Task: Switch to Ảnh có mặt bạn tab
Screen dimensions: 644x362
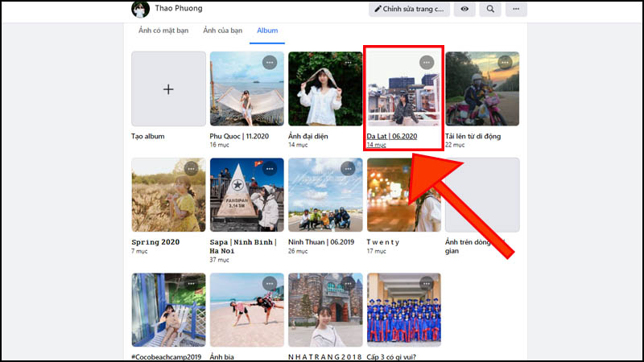Action: (163, 31)
